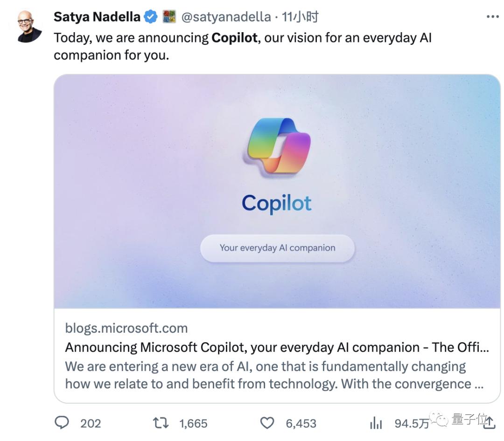504x441 pixels.
Task: Click the NFT badge beside the username
Action: (x=170, y=16)
